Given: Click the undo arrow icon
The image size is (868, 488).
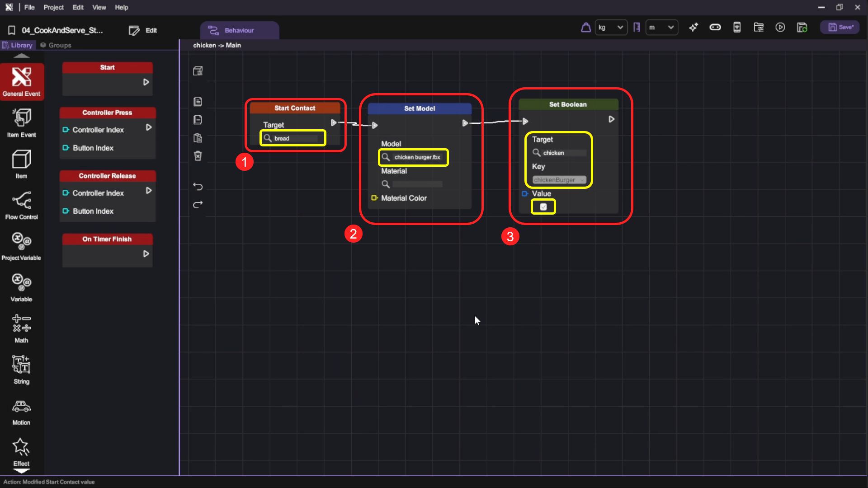Looking at the screenshot, I should pos(198,186).
